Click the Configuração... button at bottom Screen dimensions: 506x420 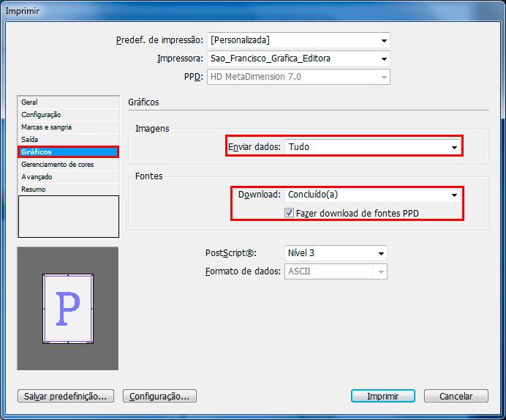point(159,396)
